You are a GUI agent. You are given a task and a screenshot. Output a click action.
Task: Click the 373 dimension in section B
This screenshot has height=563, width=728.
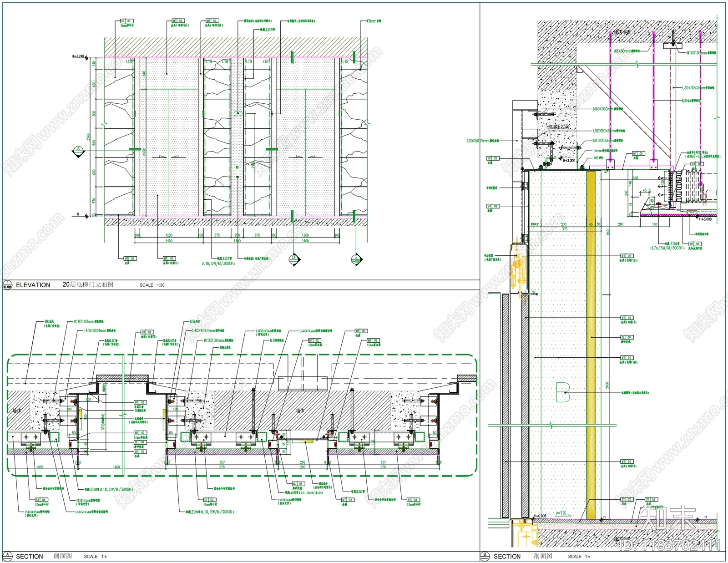pyautogui.click(x=564, y=229)
